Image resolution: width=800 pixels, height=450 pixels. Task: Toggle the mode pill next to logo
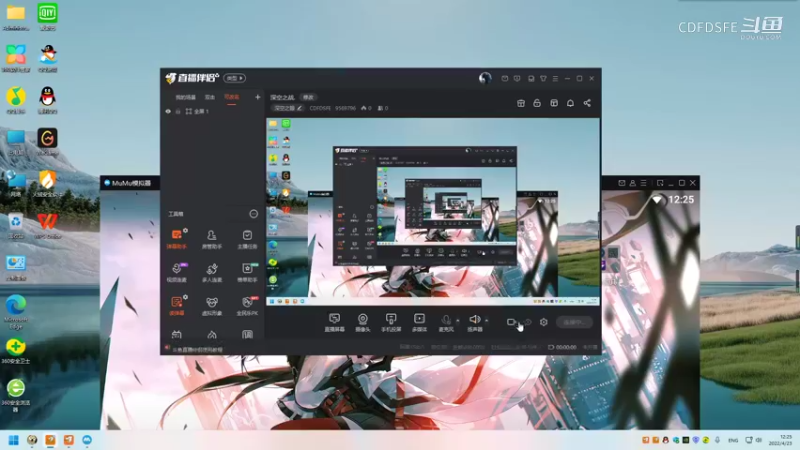click(235, 78)
